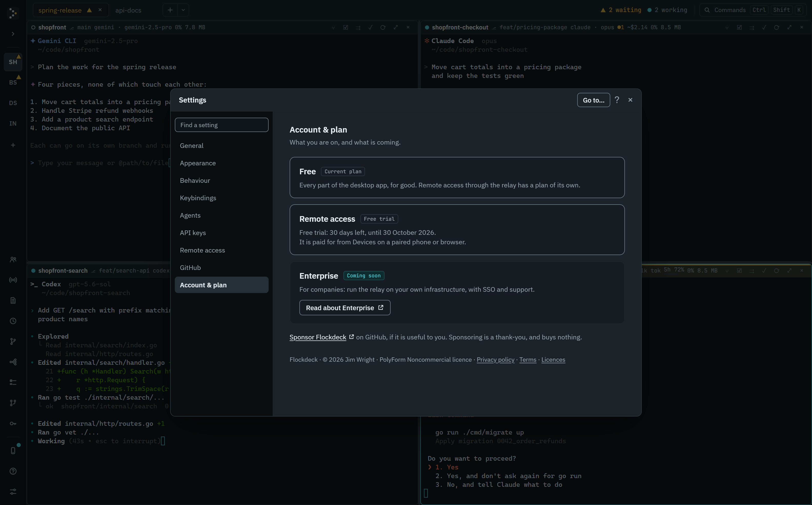Open the sliders settings icon in left rail
The image size is (812, 505).
[13, 492]
